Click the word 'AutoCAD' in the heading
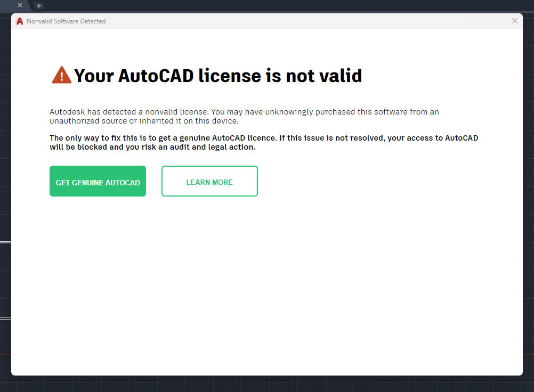The width and height of the screenshot is (534, 392). click(x=156, y=76)
